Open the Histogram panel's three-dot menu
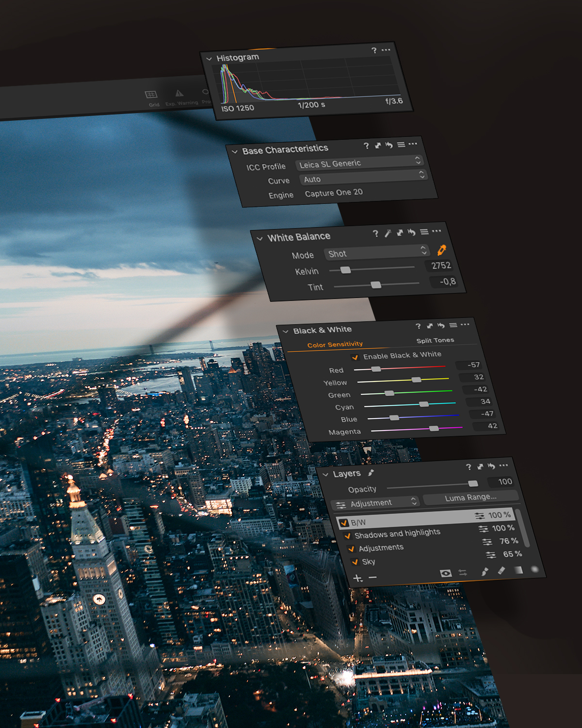 (386, 50)
